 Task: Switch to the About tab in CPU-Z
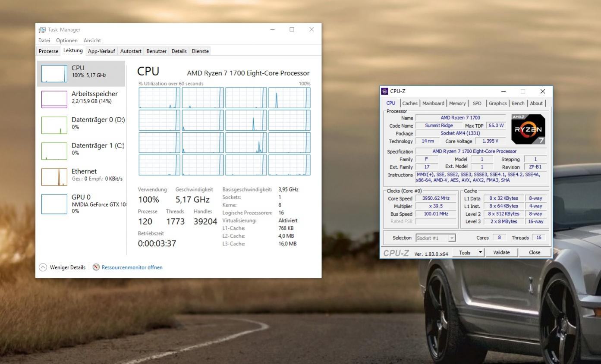pos(536,104)
